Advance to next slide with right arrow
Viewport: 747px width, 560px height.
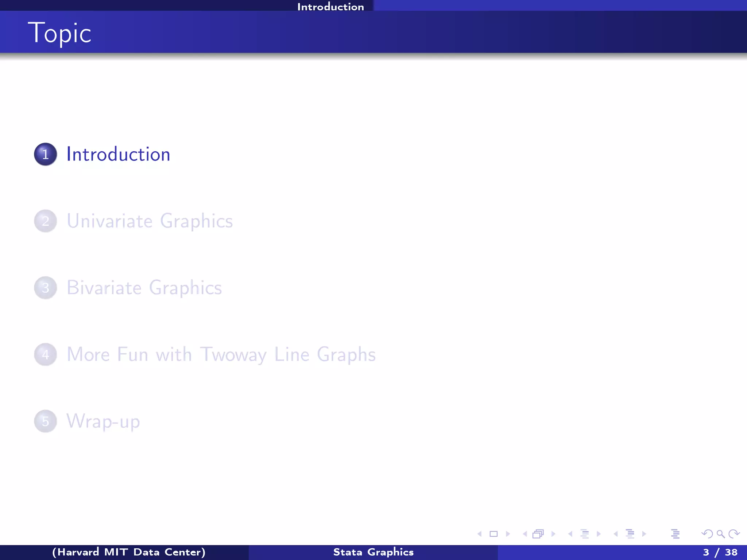pyautogui.click(x=508, y=534)
